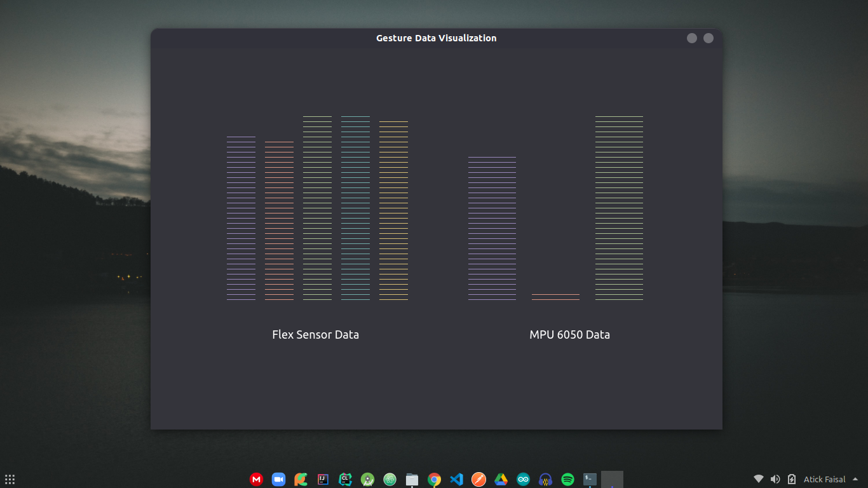Image resolution: width=868 pixels, height=488 pixels.
Task: Launch CLion from the dock
Action: pos(345,480)
